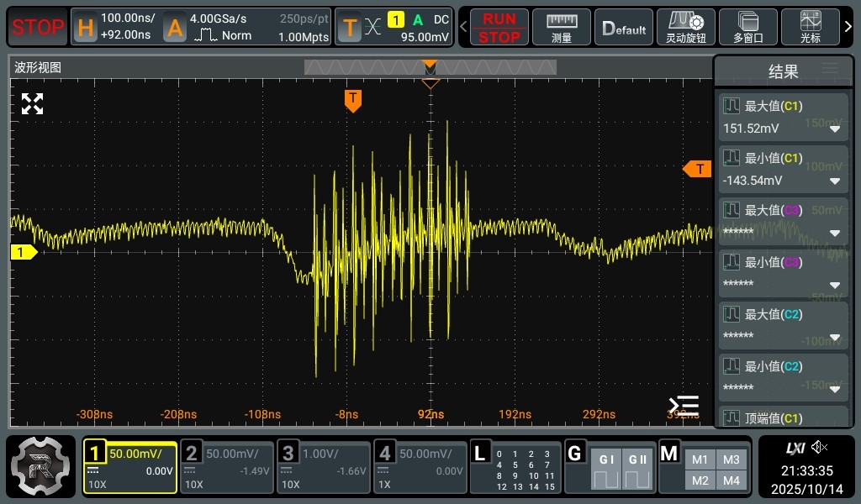861x504 pixels.
Task: Toggle channel 3 on
Action: click(x=324, y=466)
